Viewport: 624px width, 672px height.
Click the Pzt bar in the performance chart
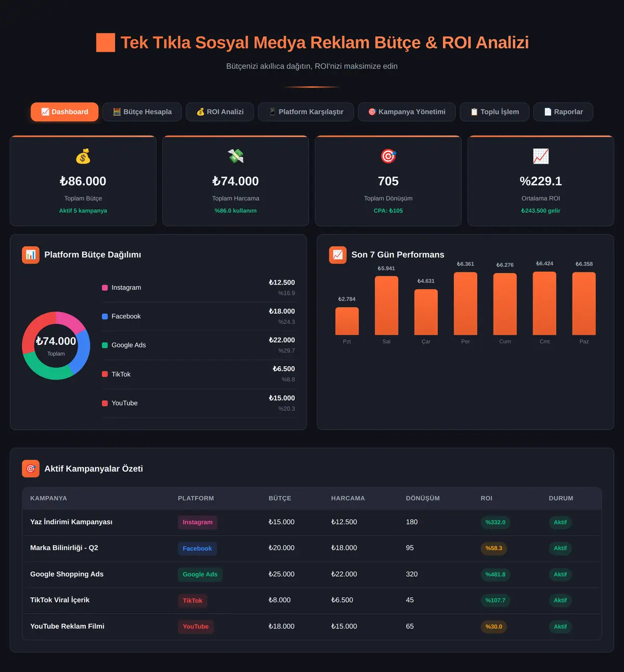(347, 321)
